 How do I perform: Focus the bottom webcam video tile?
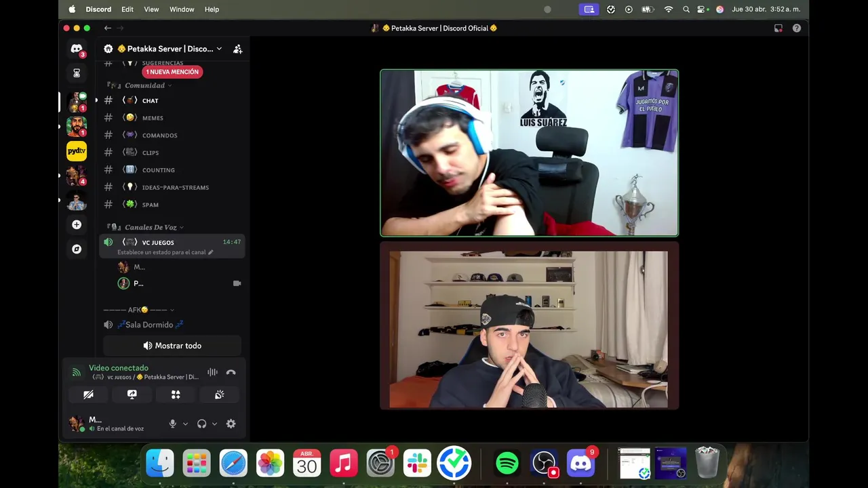pyautogui.click(x=529, y=326)
